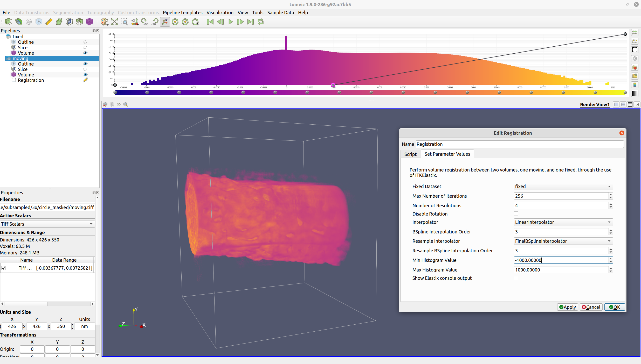Enable Show Elastix console output
The height and width of the screenshot is (364, 641).
click(516, 278)
